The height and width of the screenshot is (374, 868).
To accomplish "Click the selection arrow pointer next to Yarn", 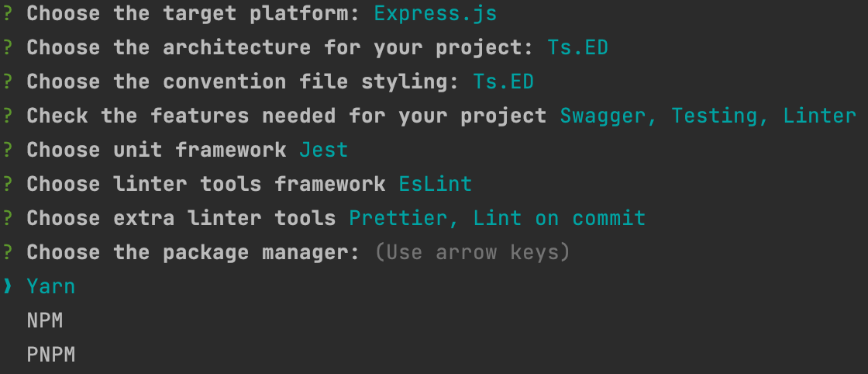I will 7,286.
